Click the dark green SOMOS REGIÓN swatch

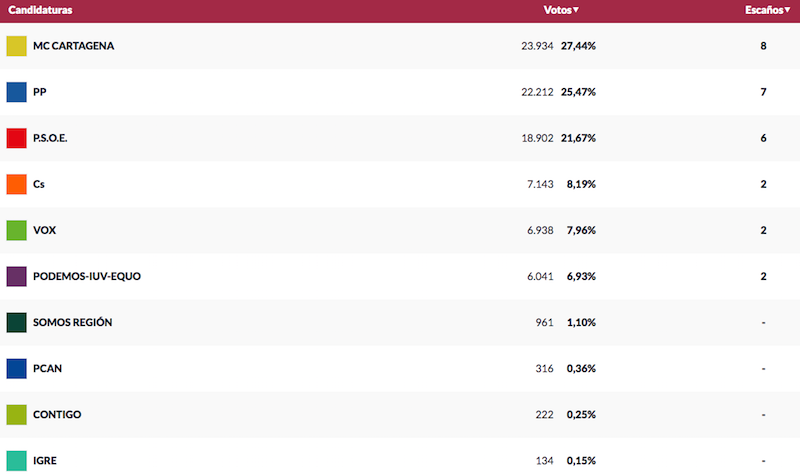click(16, 322)
